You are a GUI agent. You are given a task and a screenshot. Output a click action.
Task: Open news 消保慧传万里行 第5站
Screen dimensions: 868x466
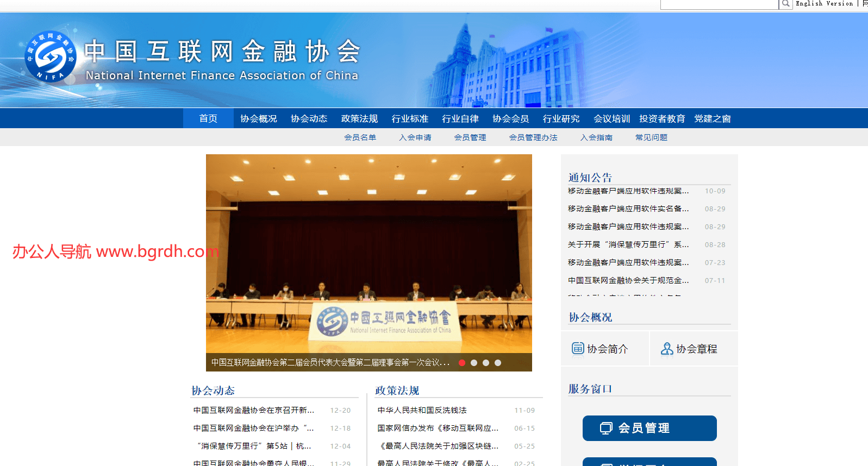click(254, 446)
